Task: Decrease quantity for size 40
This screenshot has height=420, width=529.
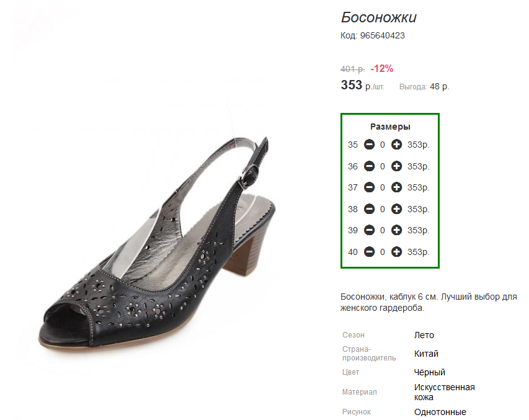Action: (x=369, y=251)
